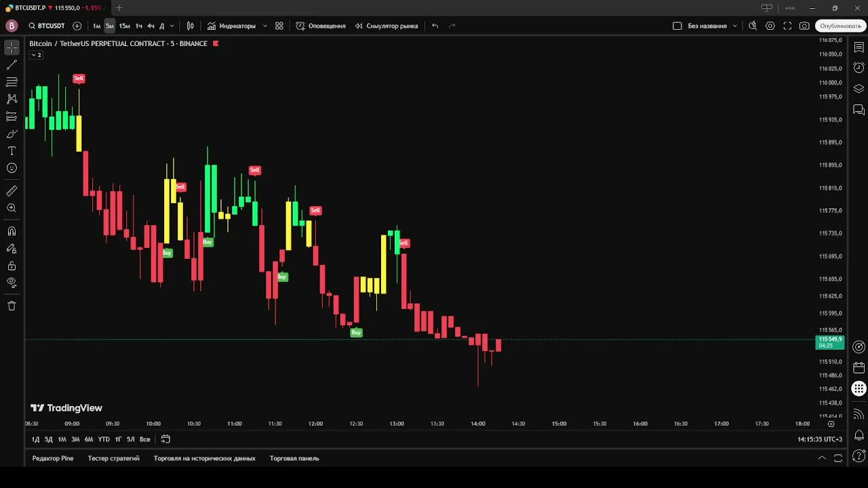Viewport: 868px width, 488px height.
Task: Open the quick search lightning icon
Action: coord(753,26)
